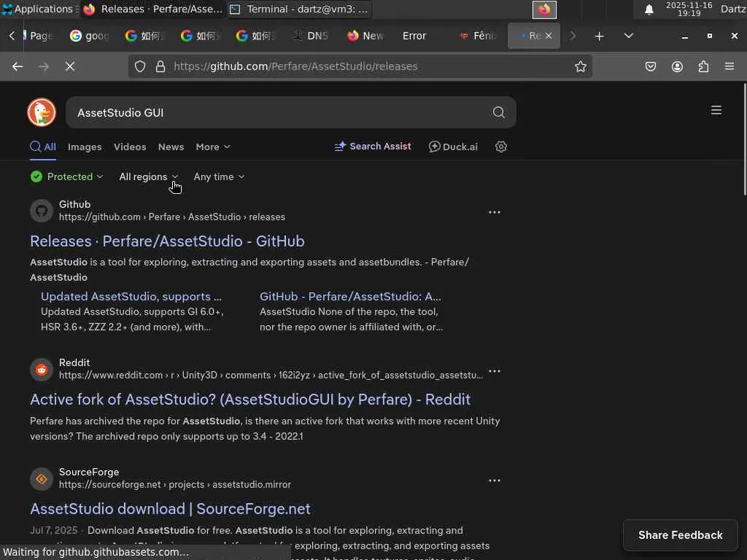The image size is (747, 560).
Task: Expand the More search categories dropdown
Action: [x=212, y=147]
